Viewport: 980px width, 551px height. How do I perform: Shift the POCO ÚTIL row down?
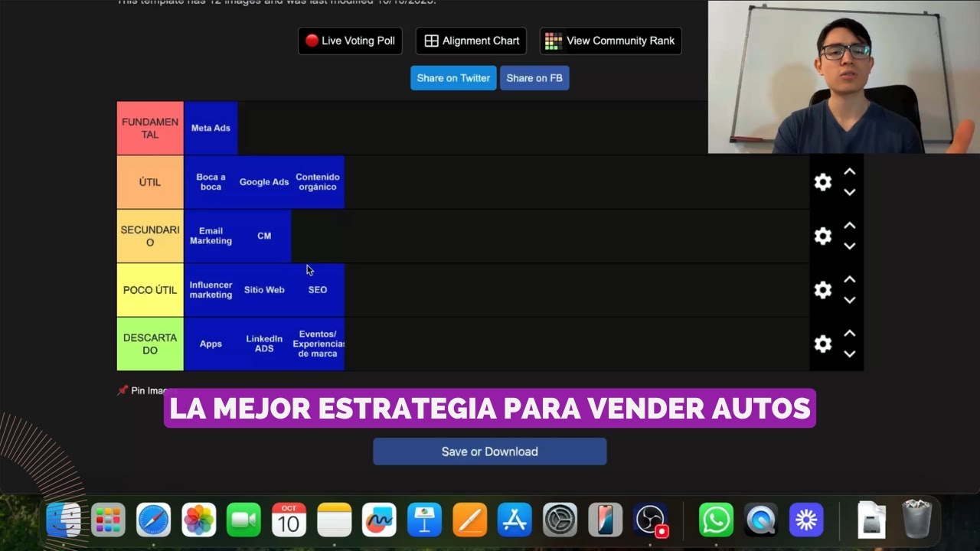pyautogui.click(x=849, y=300)
